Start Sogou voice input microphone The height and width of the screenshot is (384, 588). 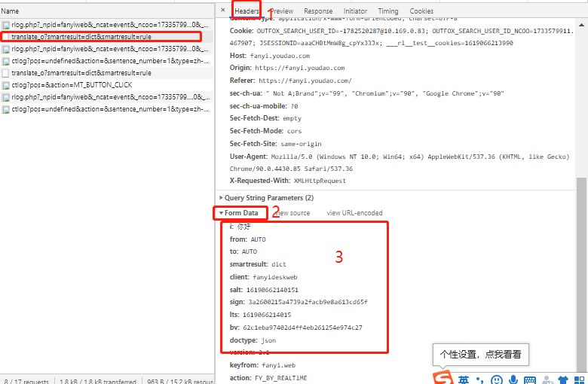pyautogui.click(x=513, y=380)
